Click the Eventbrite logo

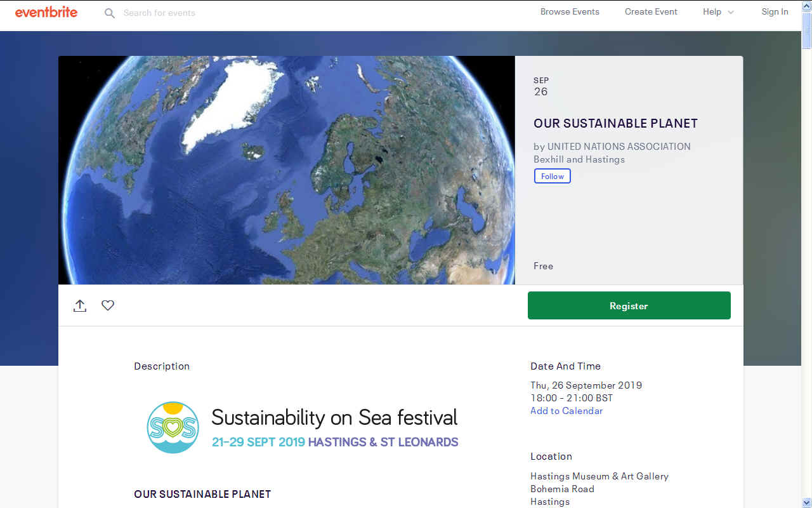[46, 12]
